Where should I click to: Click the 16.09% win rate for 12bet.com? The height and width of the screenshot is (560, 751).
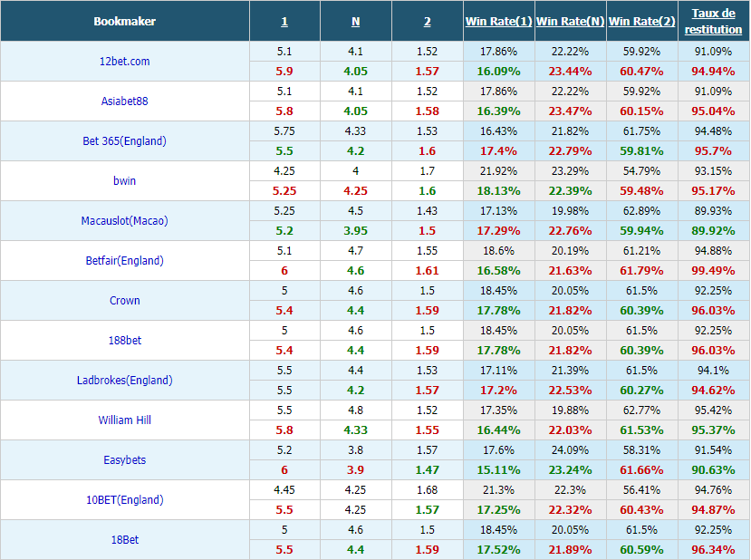(x=498, y=72)
